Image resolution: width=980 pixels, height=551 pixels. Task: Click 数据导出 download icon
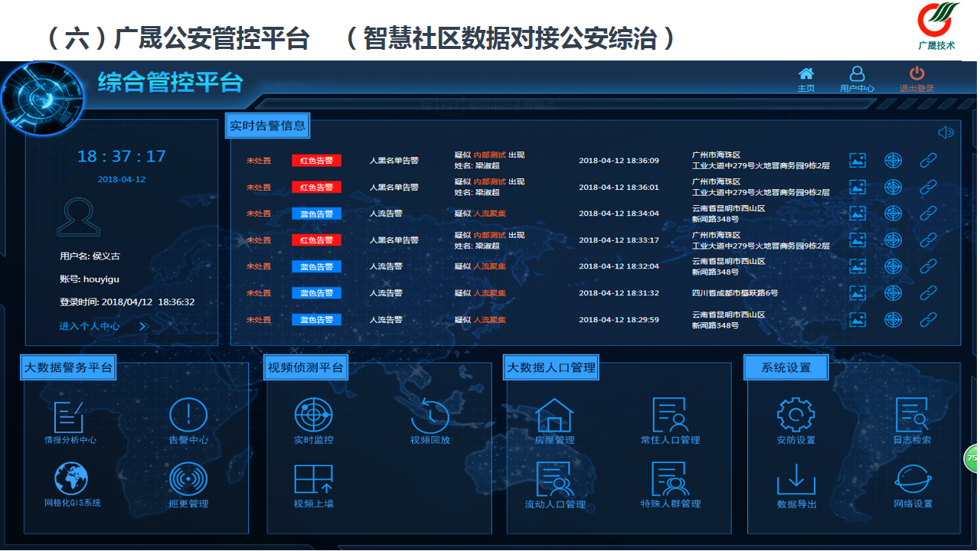click(796, 480)
